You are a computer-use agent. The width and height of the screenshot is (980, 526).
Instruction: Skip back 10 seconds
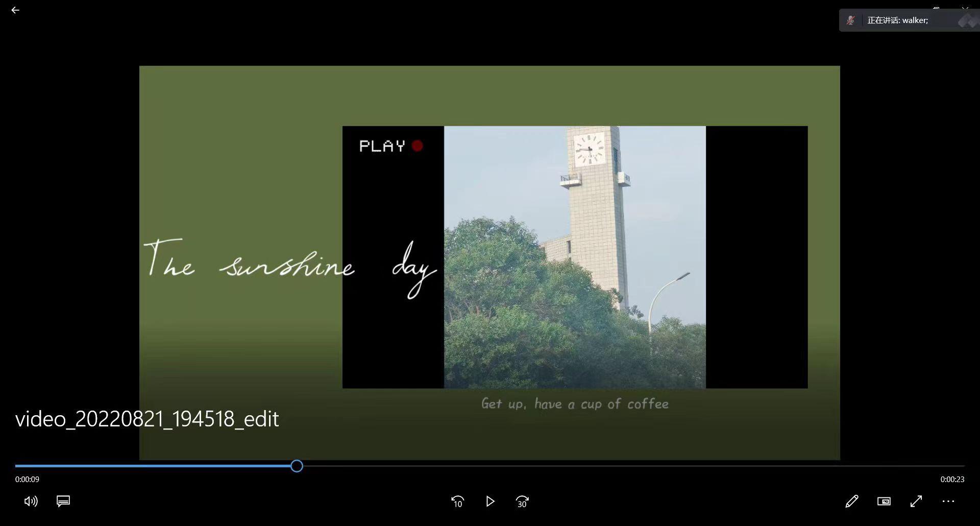click(457, 501)
